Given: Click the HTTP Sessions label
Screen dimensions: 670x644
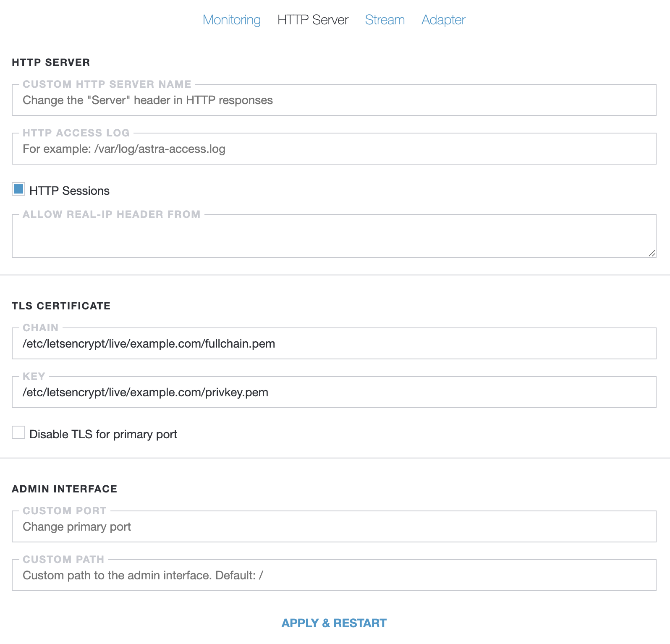Looking at the screenshot, I should coord(69,191).
